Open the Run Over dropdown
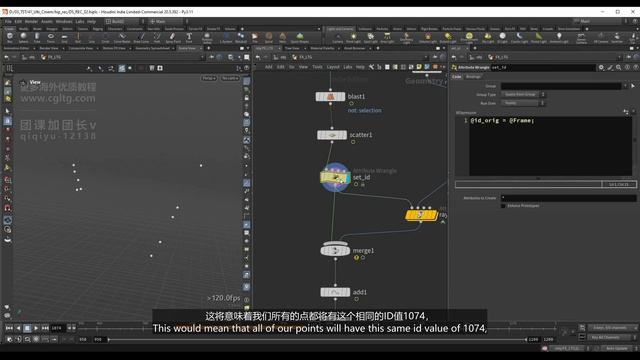 pyautogui.click(x=523, y=103)
